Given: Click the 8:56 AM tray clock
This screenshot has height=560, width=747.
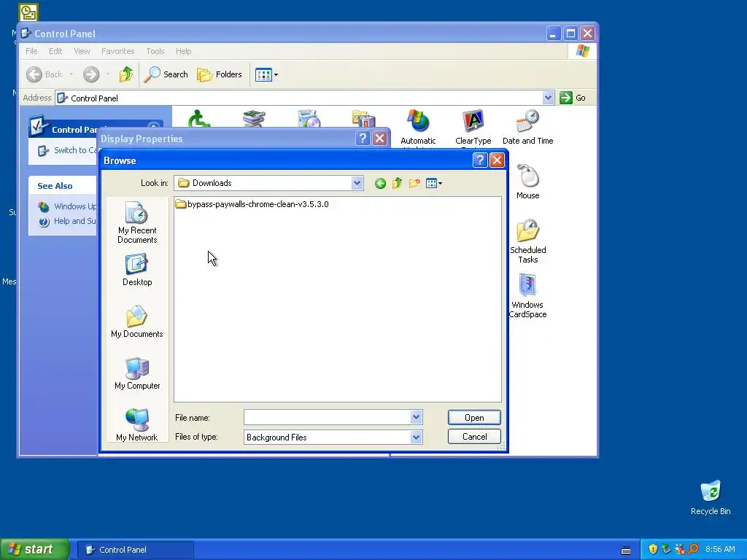Looking at the screenshot, I should (x=720, y=550).
